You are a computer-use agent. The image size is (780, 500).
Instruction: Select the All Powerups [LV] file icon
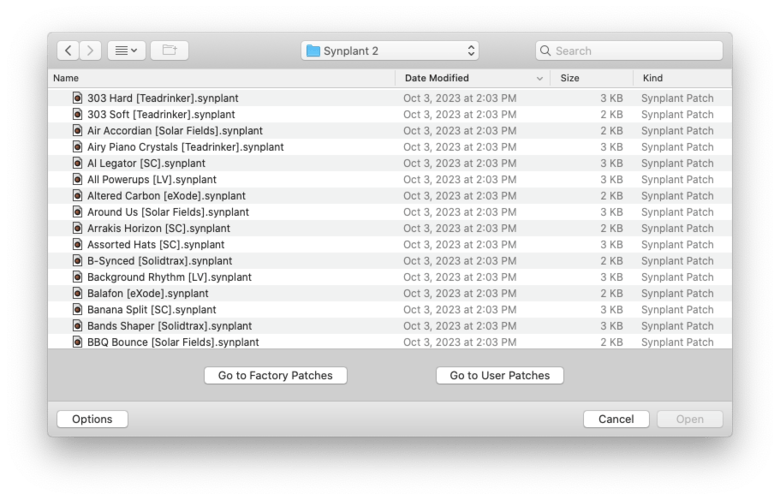click(x=77, y=179)
